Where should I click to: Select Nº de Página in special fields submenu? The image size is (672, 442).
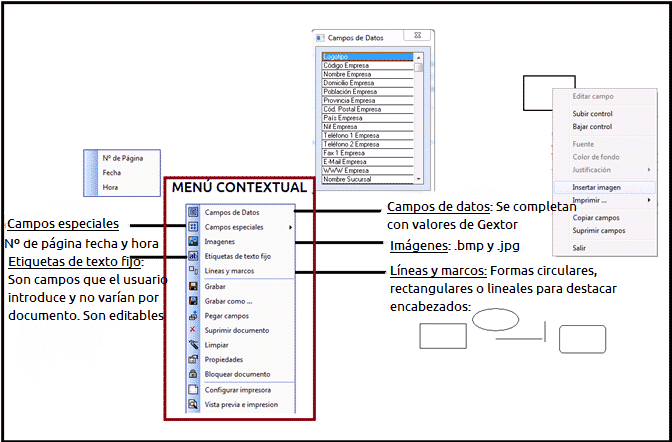click(123, 158)
